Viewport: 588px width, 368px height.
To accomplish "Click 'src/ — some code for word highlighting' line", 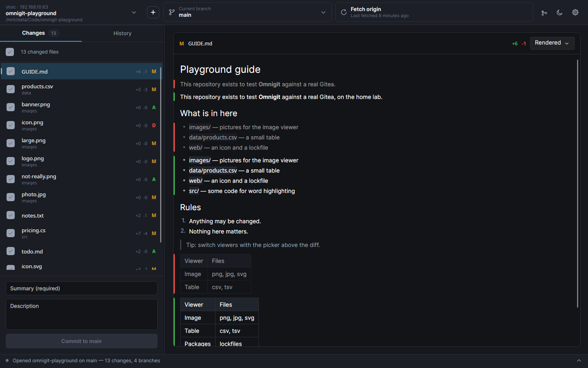I will (242, 191).
